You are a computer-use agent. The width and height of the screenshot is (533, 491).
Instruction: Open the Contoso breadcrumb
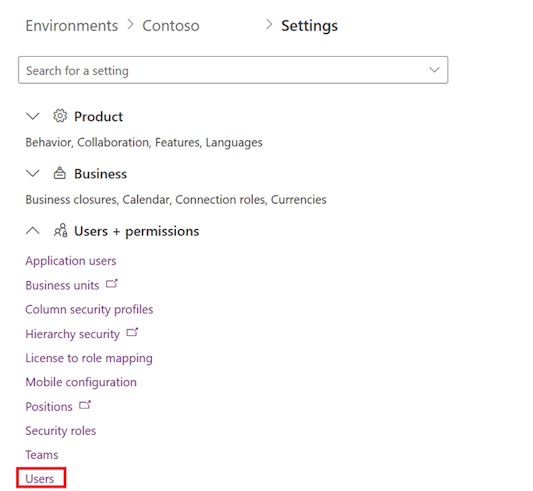tap(171, 26)
